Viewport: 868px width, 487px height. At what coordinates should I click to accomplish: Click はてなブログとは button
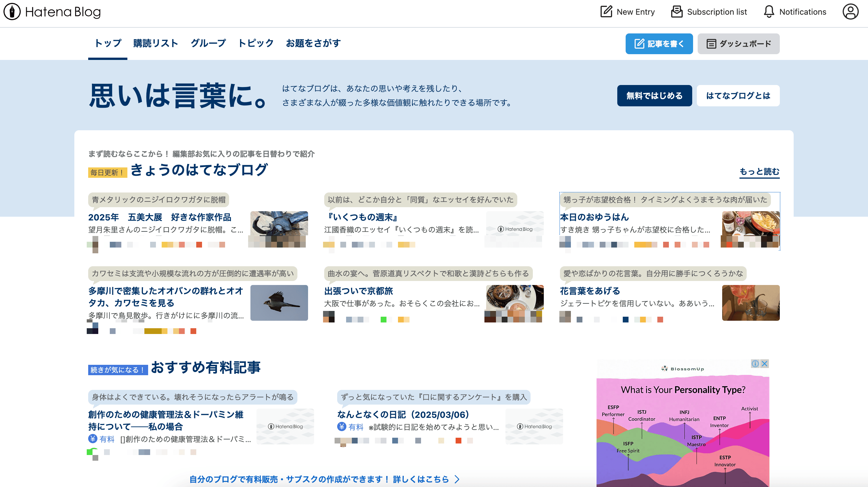click(738, 96)
